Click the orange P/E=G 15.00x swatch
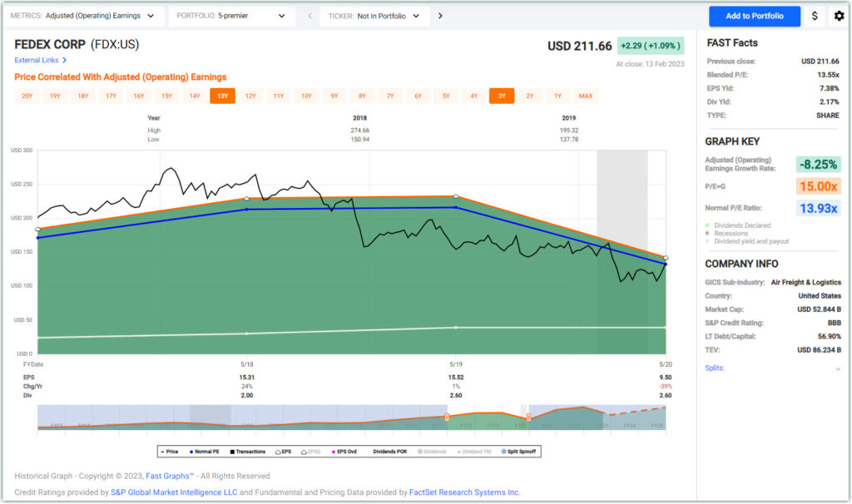The height and width of the screenshot is (504, 852). [x=817, y=186]
